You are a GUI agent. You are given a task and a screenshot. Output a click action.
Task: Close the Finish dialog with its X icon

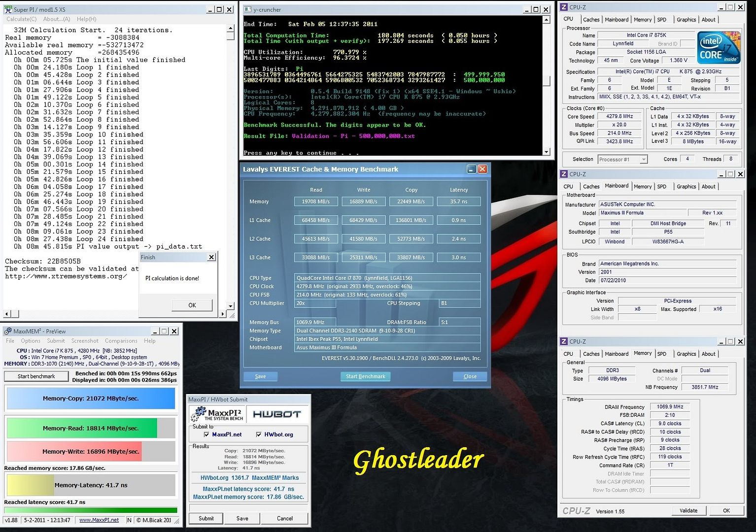pyautogui.click(x=211, y=257)
